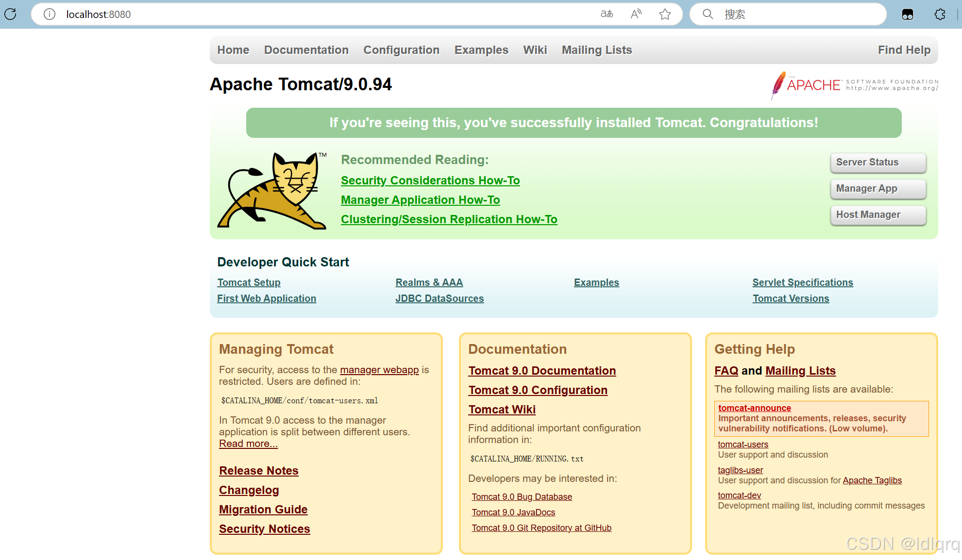The width and height of the screenshot is (962, 560).
Task: Open the tomcat-announce mailing list link
Action: tap(754, 408)
